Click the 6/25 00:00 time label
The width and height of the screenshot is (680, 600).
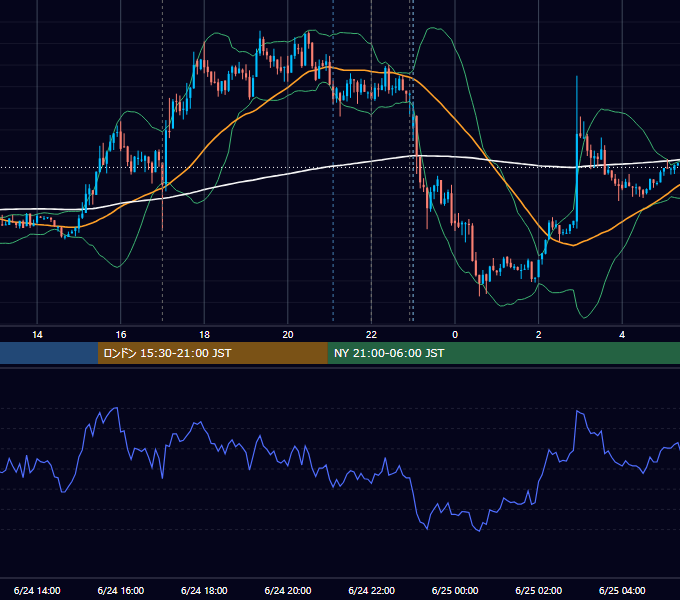coord(455,590)
